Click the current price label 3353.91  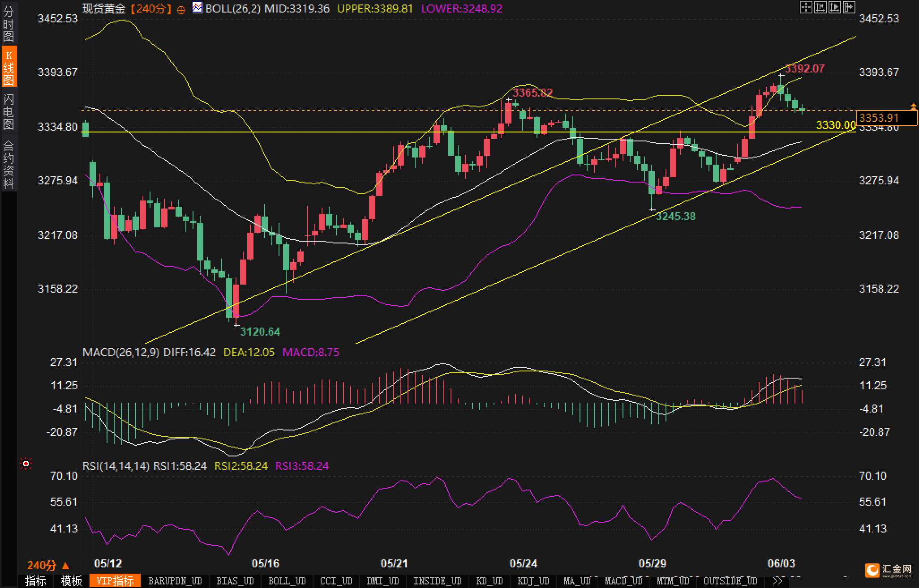tap(880, 118)
